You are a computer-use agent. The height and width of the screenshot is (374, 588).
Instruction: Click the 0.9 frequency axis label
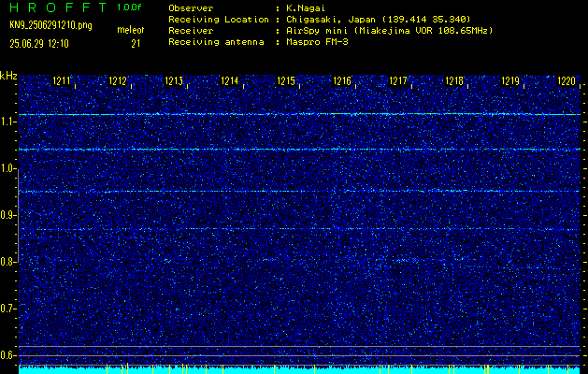[x=8, y=215]
